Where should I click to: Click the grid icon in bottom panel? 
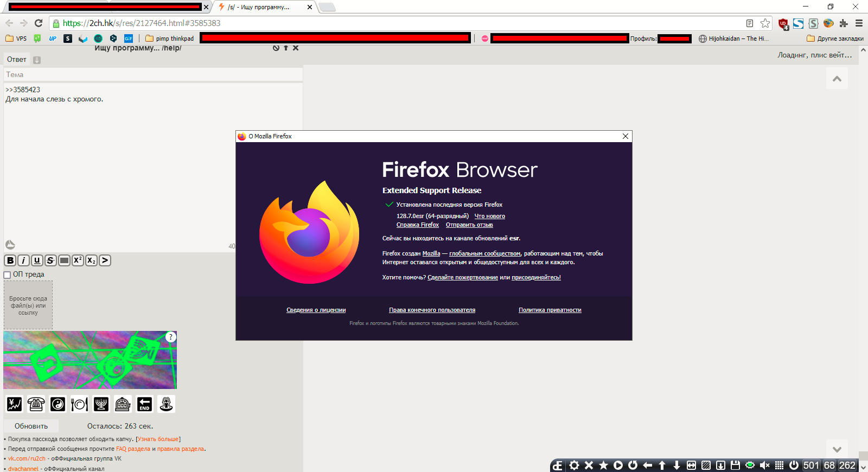click(x=779, y=465)
